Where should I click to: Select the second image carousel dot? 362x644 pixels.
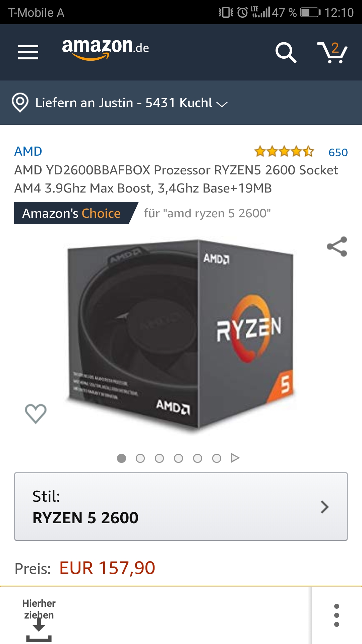(140, 458)
